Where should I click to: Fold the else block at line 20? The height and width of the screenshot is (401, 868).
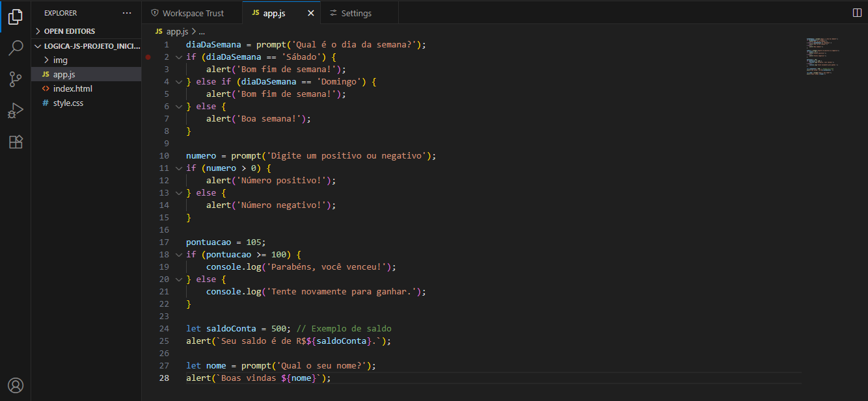pyautogui.click(x=179, y=279)
